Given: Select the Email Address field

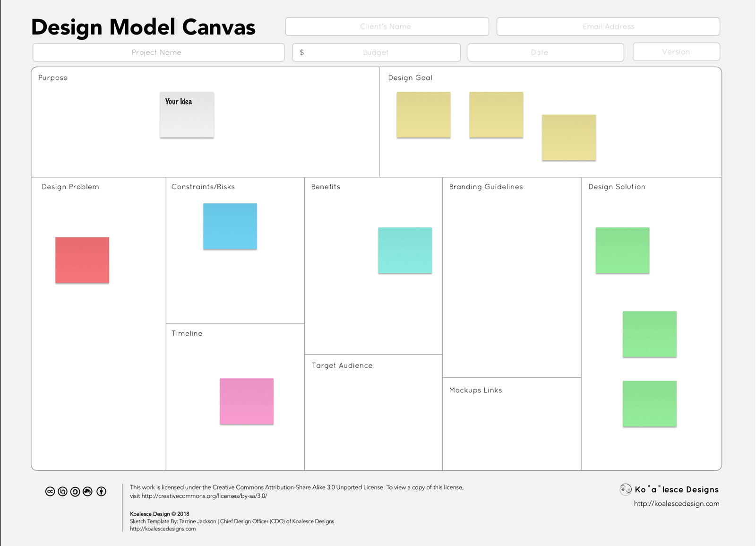Looking at the screenshot, I should click(x=608, y=26).
